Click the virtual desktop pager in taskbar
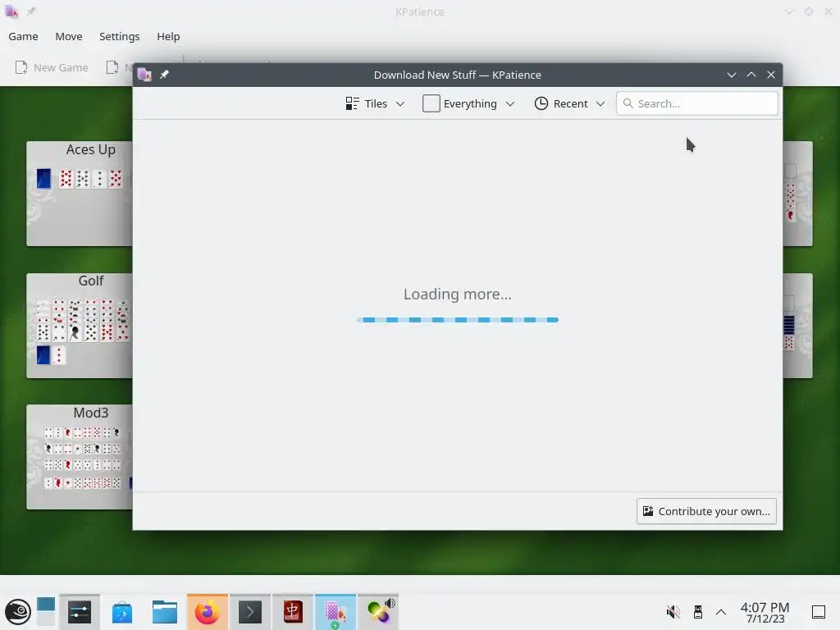 coord(46,612)
